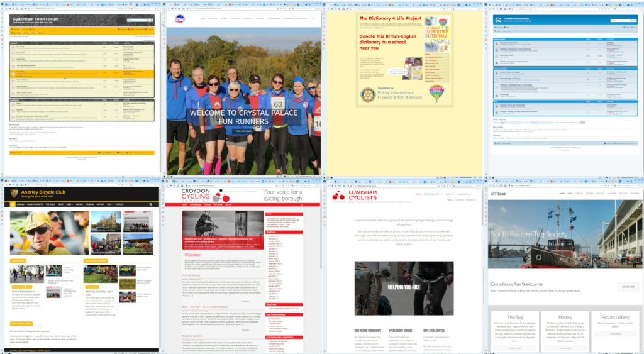644x354 pixels.
Task: Click Picture Gallery card heading on MT Kent
Action: click(615, 317)
